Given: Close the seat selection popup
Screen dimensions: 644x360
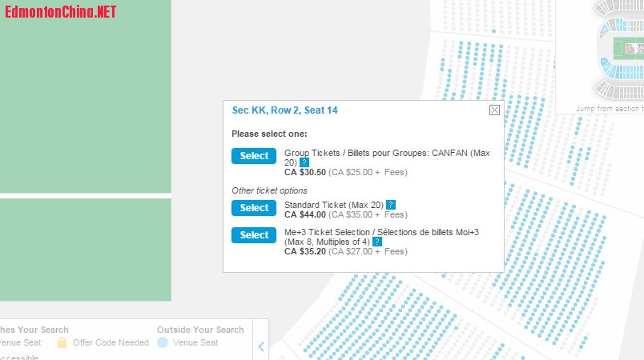Looking at the screenshot, I should [494, 110].
